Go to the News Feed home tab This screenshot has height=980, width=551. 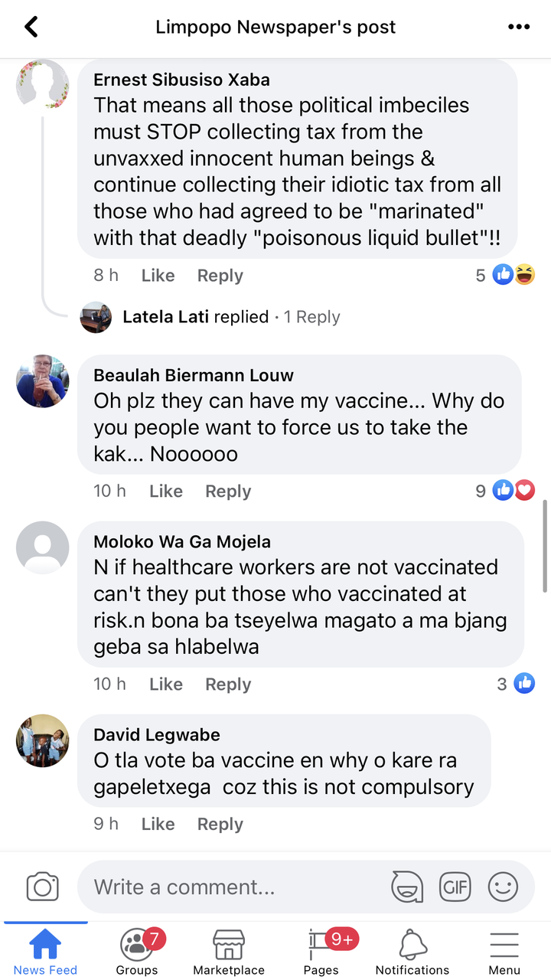point(45,952)
